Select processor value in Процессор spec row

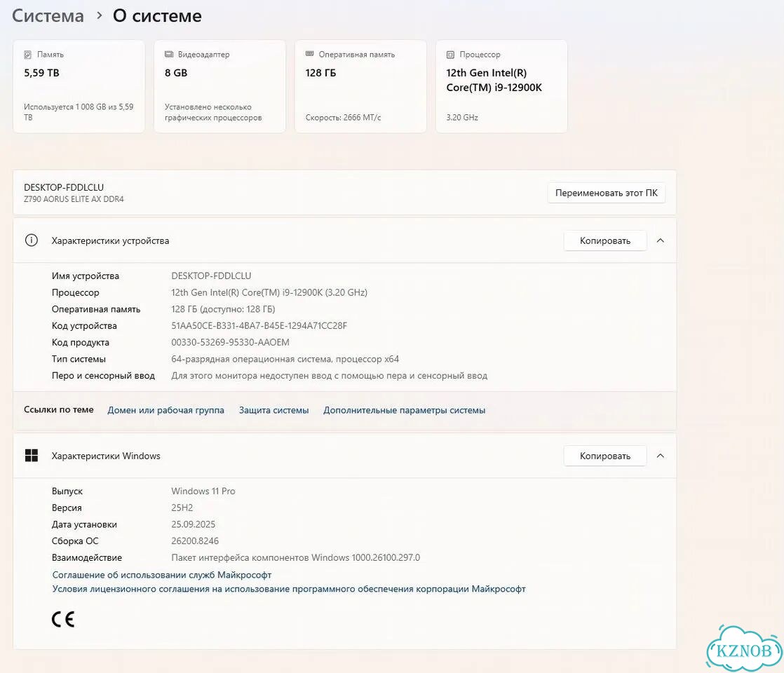(269, 292)
